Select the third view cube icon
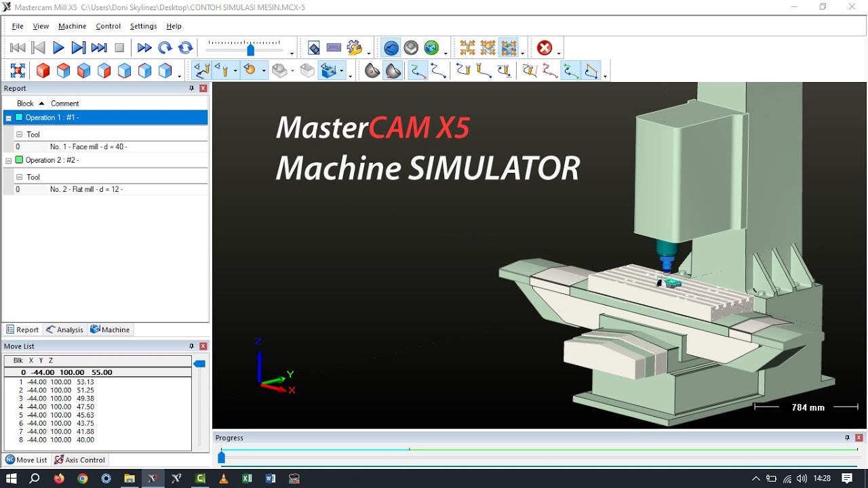Screen dimensions: 868x488 click(83, 70)
